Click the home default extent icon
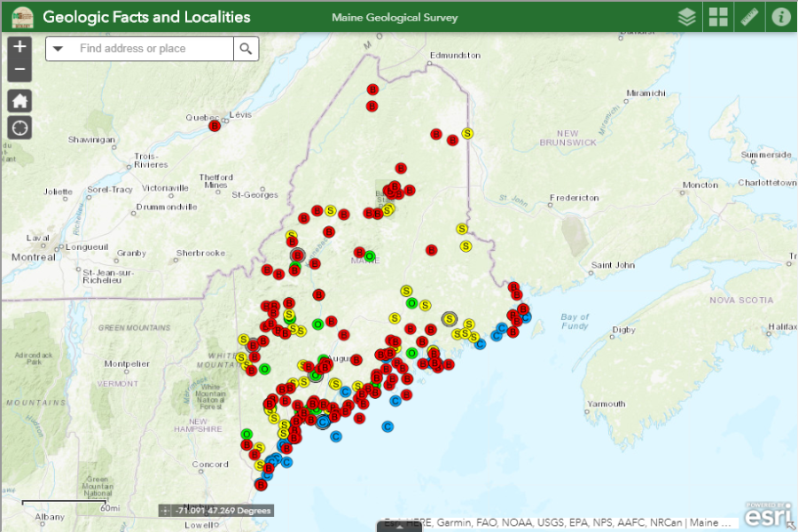The image size is (798, 532). pyautogui.click(x=19, y=100)
